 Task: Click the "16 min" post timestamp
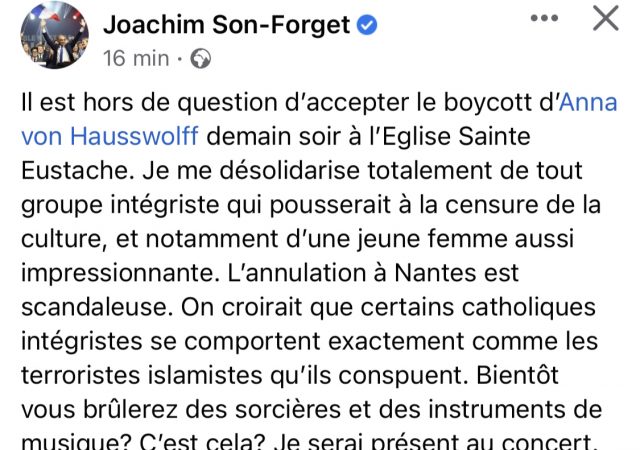(135, 59)
